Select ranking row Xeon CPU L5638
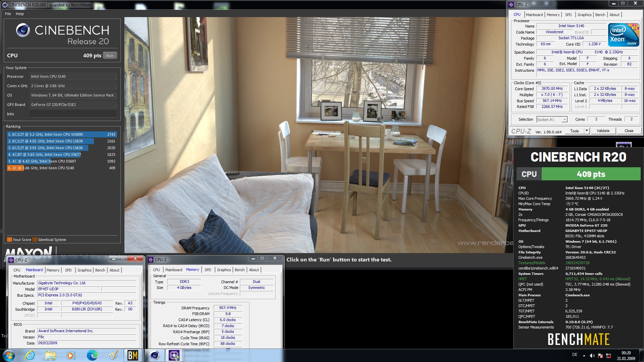 (62, 148)
